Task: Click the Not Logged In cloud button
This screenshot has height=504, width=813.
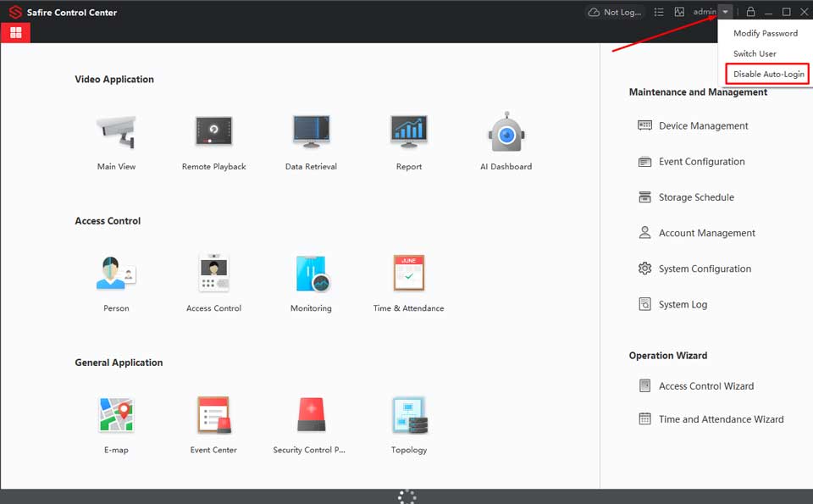Action: (x=615, y=12)
